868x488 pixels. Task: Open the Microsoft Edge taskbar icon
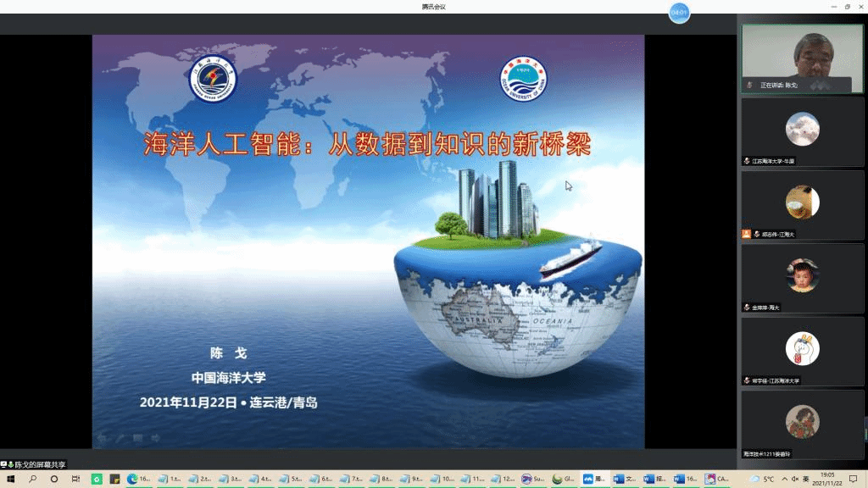point(132,479)
